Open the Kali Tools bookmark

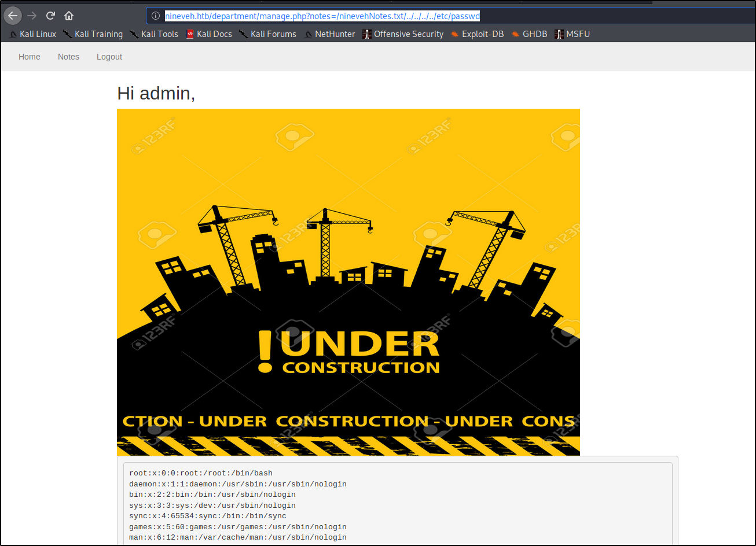click(153, 34)
